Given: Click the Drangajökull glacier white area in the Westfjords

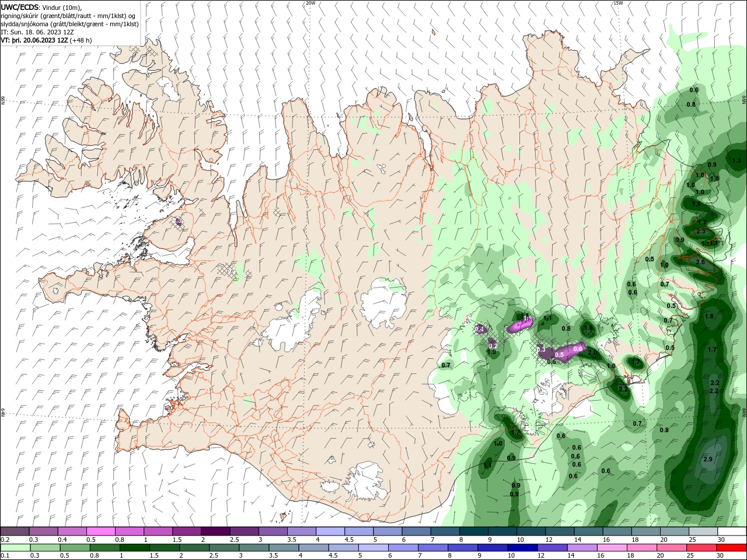Looking at the screenshot, I should (x=169, y=89).
